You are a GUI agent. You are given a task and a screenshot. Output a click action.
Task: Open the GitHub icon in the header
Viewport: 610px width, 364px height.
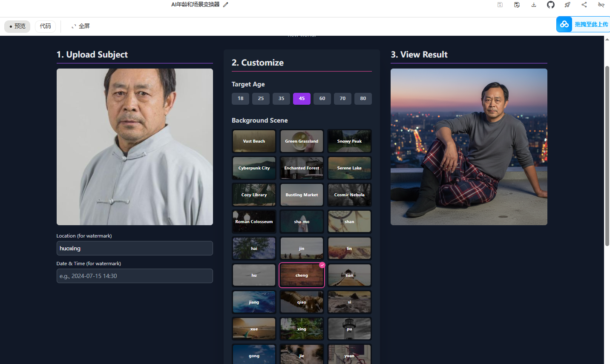click(551, 5)
